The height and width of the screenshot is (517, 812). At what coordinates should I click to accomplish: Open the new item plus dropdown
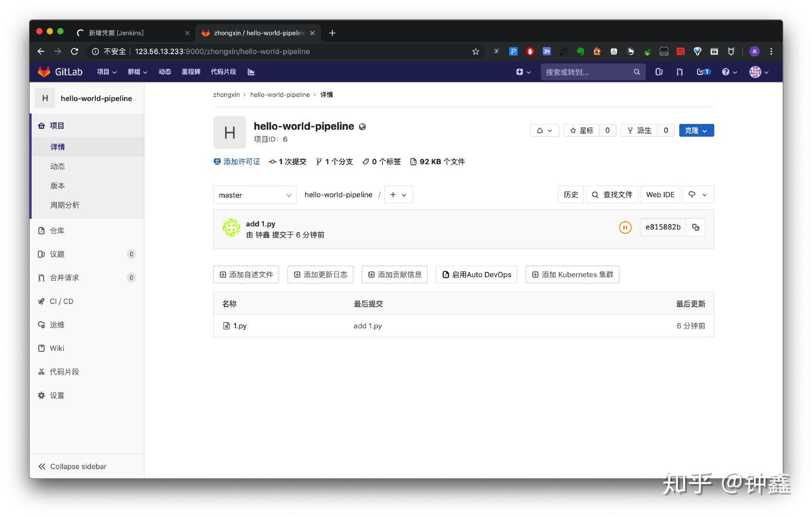pyautogui.click(x=523, y=72)
